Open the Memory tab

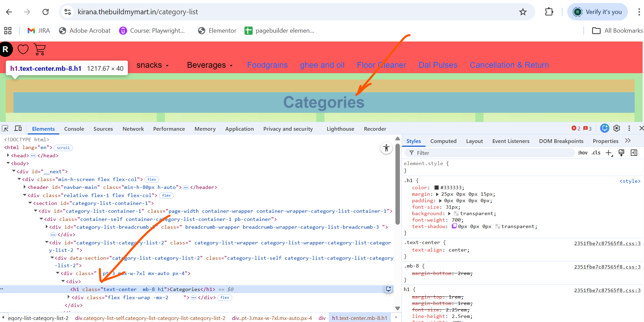[x=205, y=129]
